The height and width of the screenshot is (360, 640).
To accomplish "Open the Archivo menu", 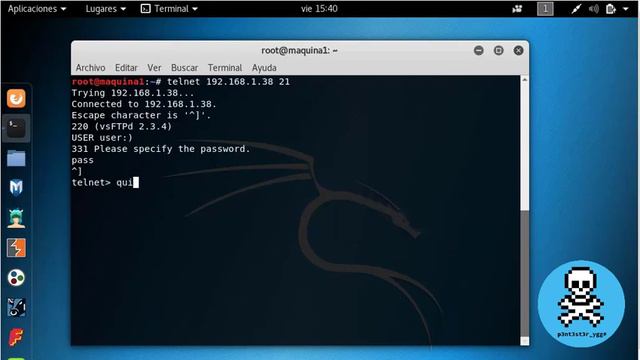I will (90, 68).
